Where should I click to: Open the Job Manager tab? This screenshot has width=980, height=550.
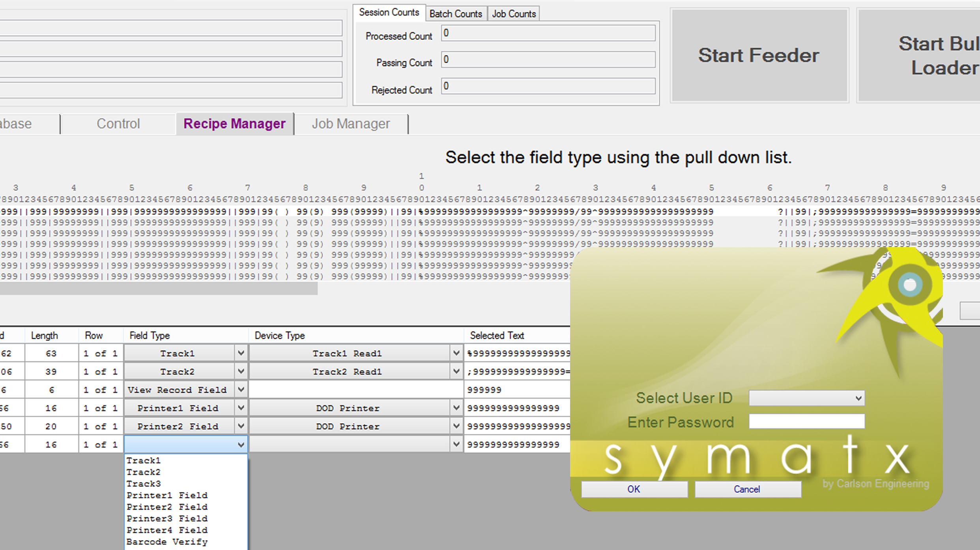(351, 124)
